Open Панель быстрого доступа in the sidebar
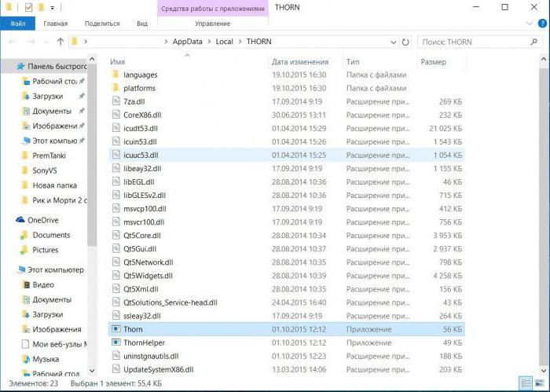Screen dimensions: 550x392 [x=51, y=66]
